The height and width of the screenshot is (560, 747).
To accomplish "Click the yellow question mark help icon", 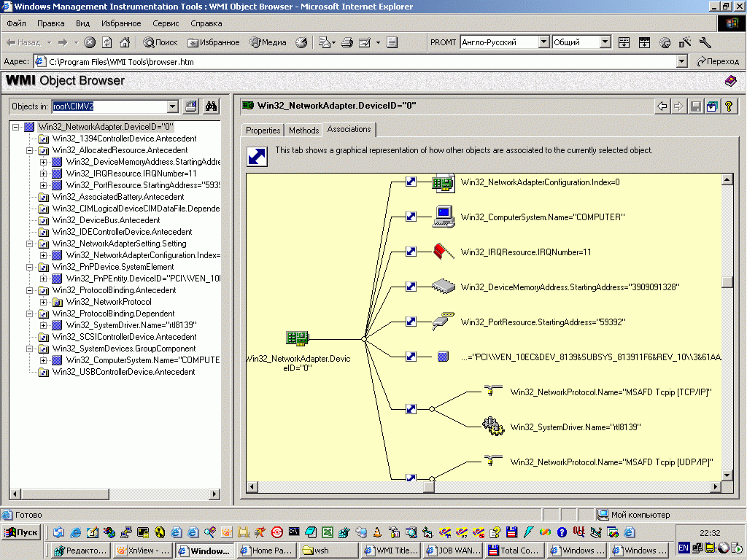I will click(x=729, y=106).
